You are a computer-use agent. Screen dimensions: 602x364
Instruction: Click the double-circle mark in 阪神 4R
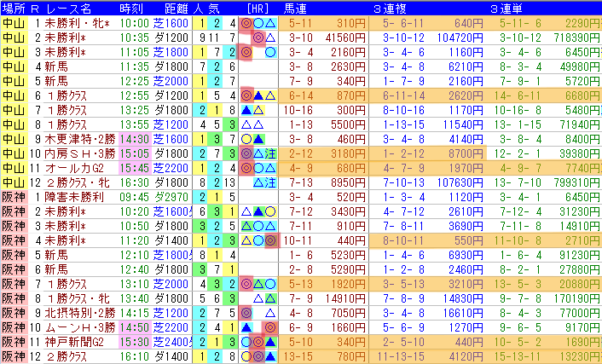270,240
